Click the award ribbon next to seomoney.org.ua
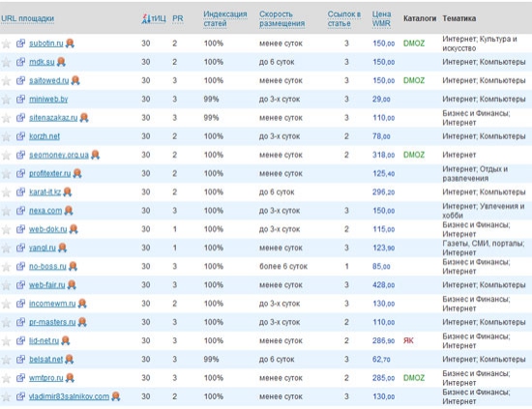Image resolution: width=532 pixels, height=409 pixels. [x=96, y=155]
